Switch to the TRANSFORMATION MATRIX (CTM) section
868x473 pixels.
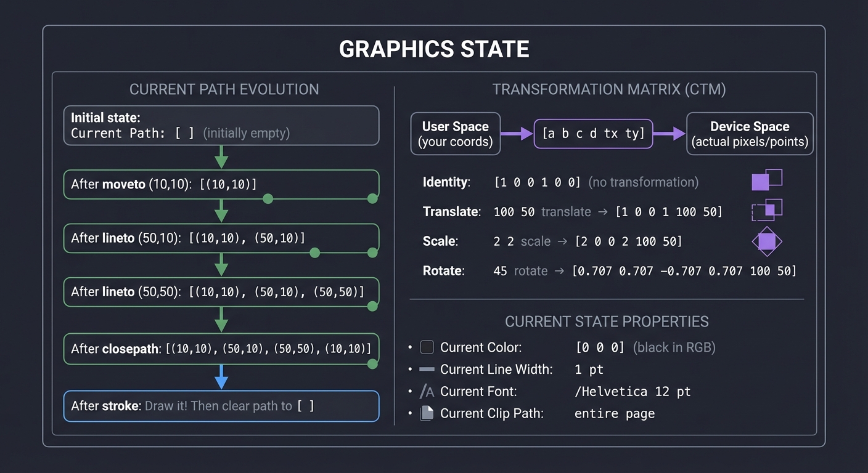tap(609, 89)
